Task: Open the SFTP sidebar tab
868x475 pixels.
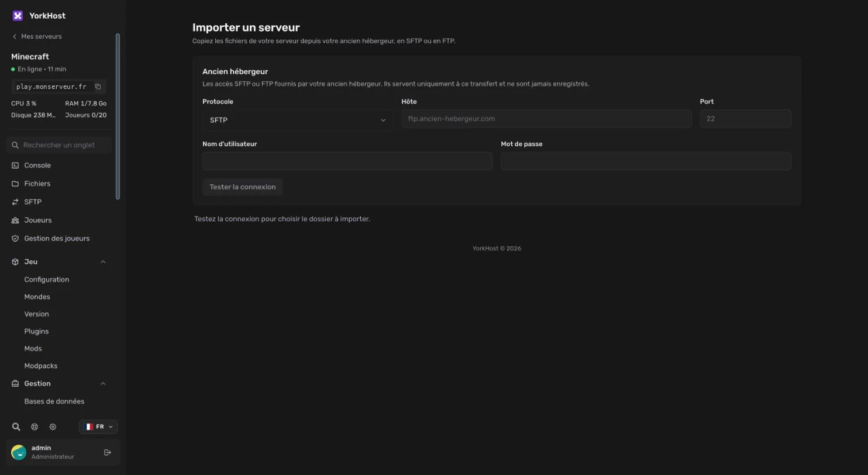Action: click(58, 202)
